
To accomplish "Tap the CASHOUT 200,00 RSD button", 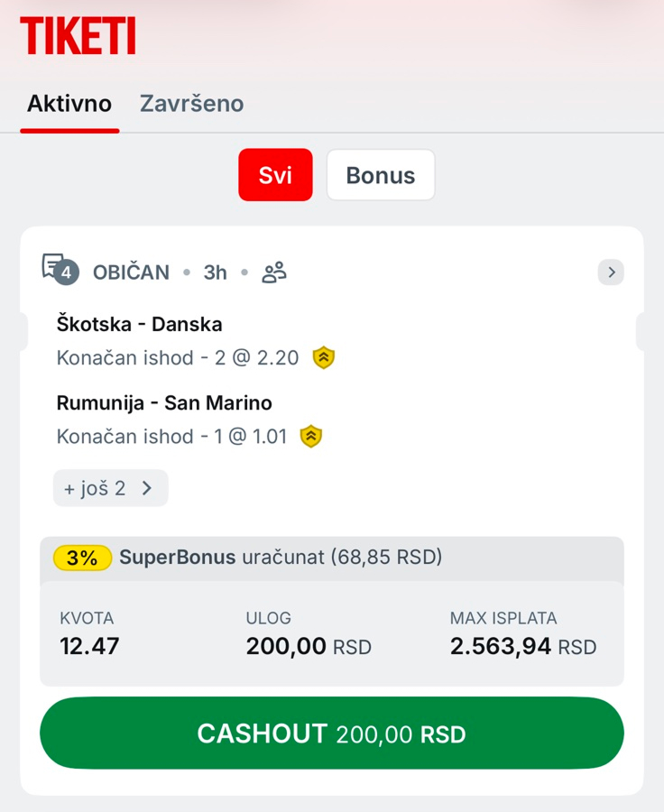I will [332, 733].
